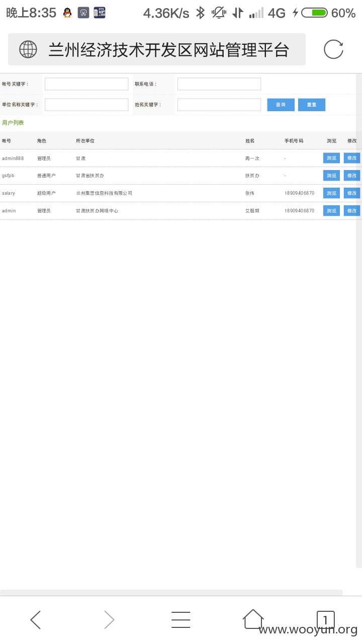Select the admin888 account cell

coord(13,158)
